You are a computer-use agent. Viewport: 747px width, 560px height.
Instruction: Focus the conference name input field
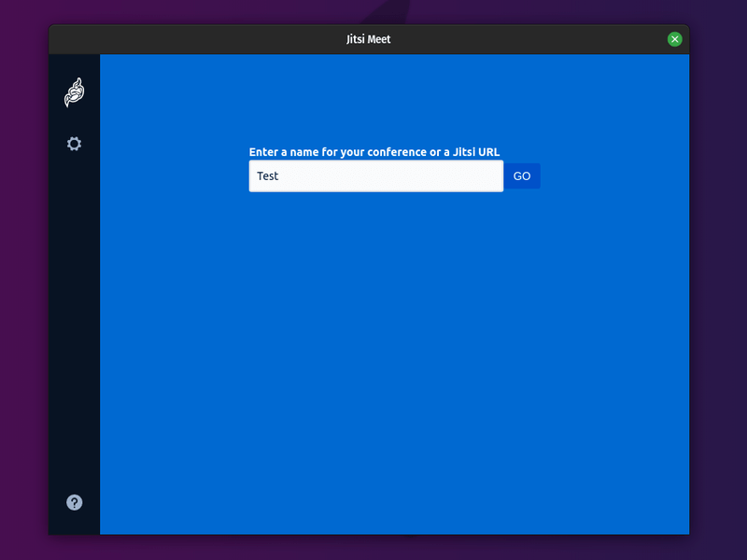[x=375, y=176]
